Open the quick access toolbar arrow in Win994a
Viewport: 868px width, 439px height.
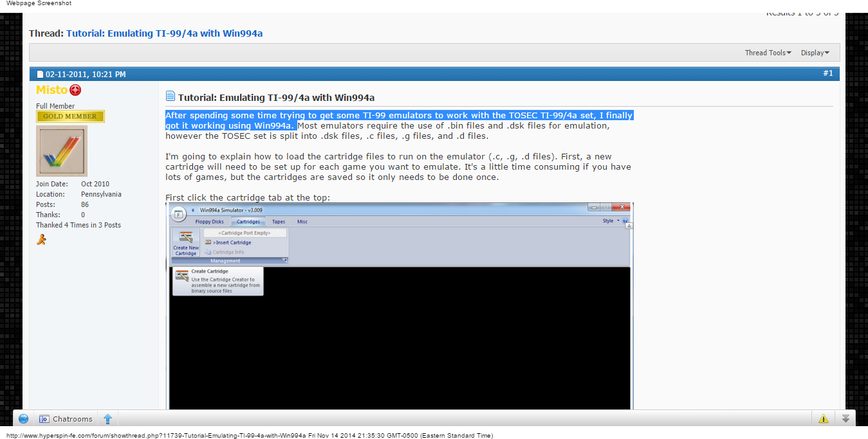193,210
